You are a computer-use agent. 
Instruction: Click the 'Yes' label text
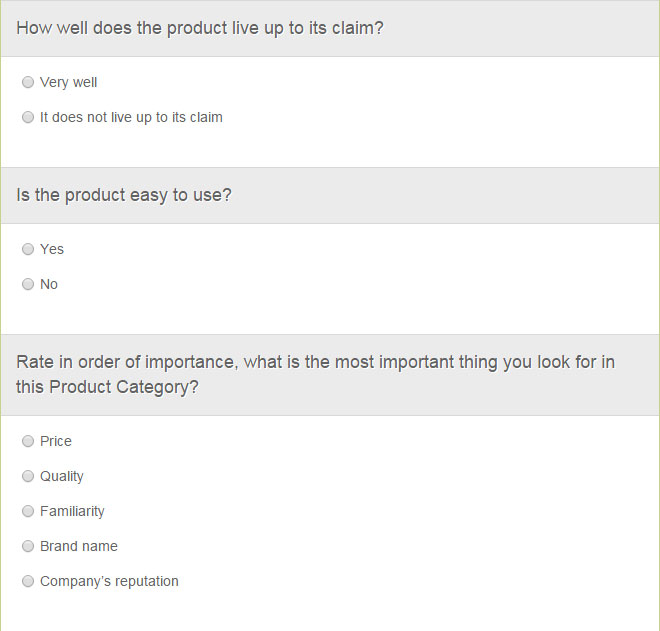[x=52, y=249]
